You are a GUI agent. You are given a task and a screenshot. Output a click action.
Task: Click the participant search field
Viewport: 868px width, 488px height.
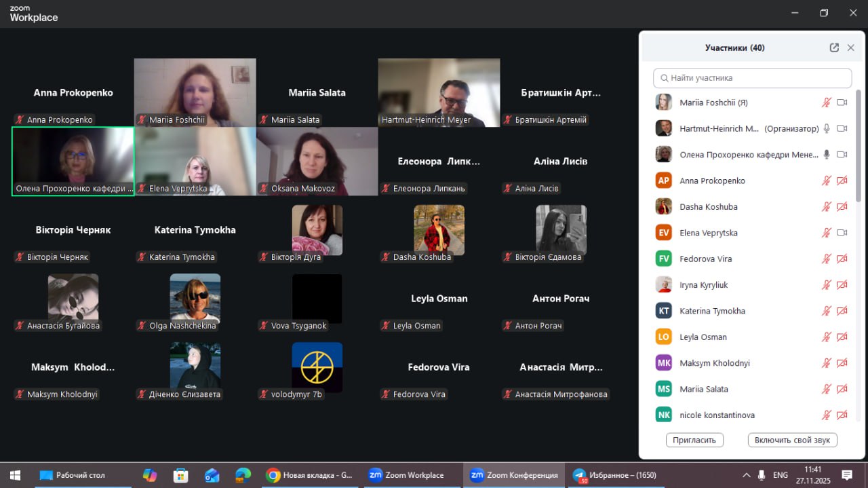pos(752,78)
